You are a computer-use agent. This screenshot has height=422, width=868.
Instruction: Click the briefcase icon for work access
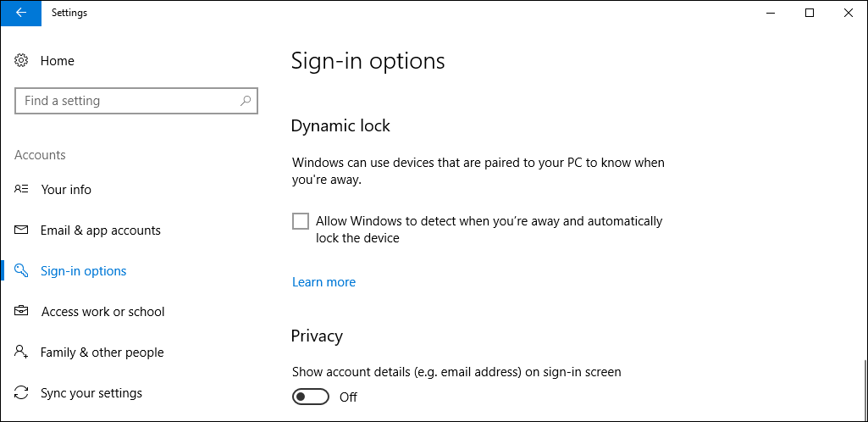pos(22,312)
